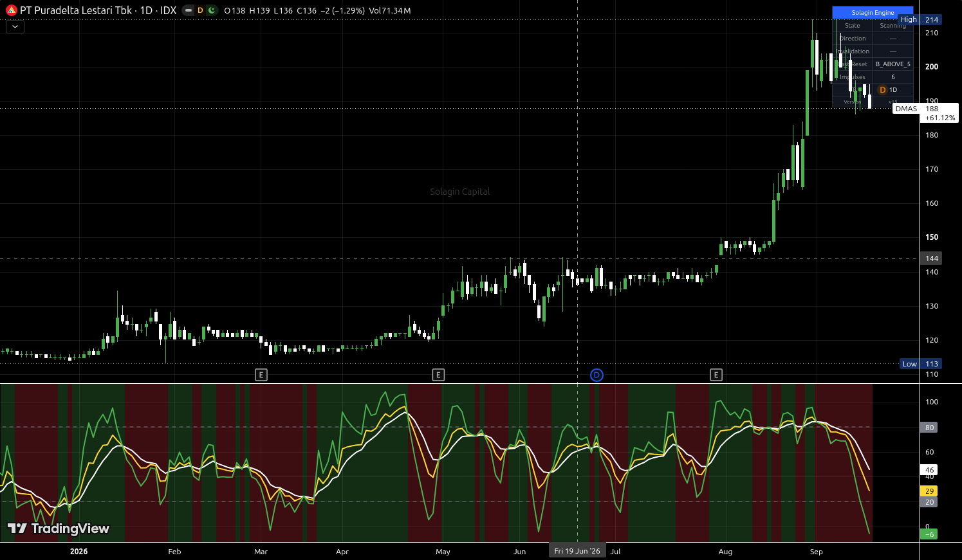Click the orange D icon in Solagin table
This screenshot has width=962, height=560.
(x=883, y=90)
